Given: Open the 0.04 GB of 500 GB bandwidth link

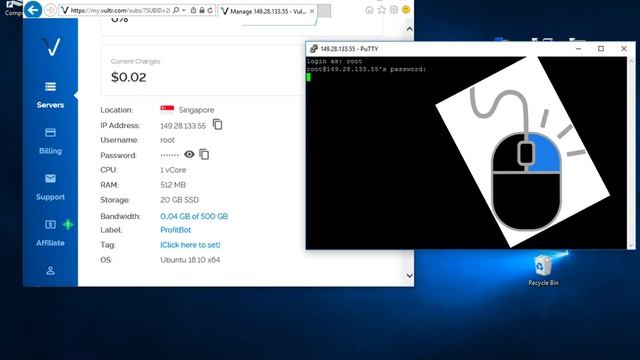Looking at the screenshot, I should pyautogui.click(x=194, y=216).
